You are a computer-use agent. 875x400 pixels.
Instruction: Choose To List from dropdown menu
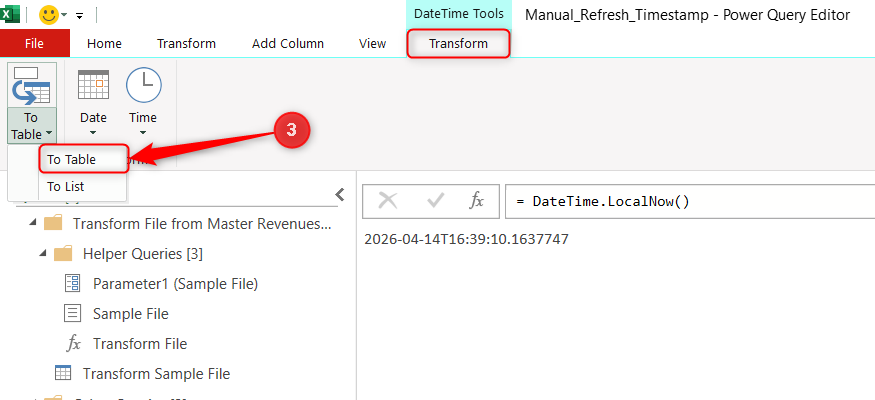(83, 187)
